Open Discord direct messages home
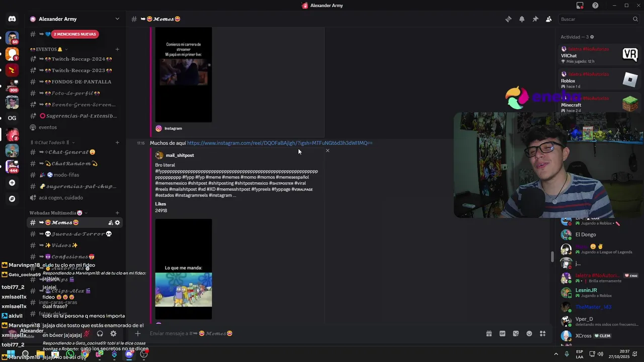 [12, 19]
